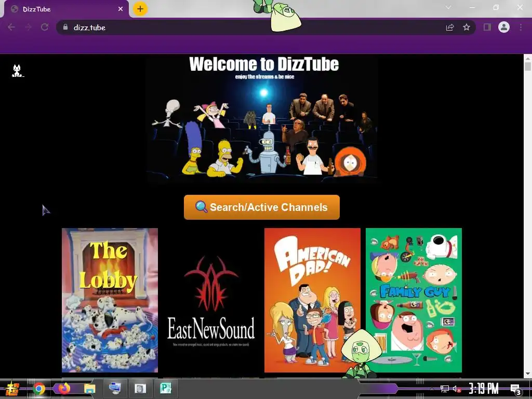Expand the tab search chevron

coord(448,7)
